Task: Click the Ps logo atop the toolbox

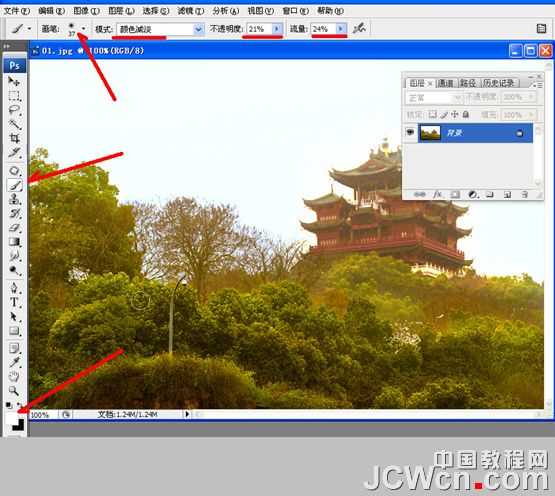Action: coord(15,65)
